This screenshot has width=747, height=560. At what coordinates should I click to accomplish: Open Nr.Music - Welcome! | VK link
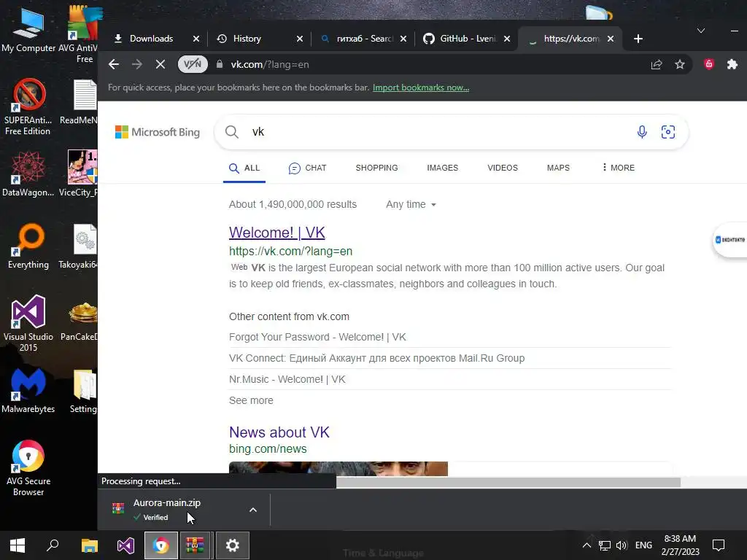coord(287,379)
